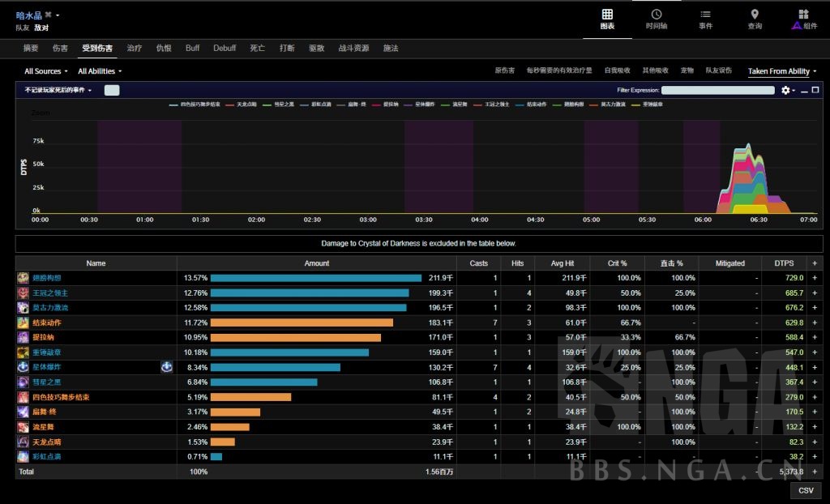Toggle 四色技巧舞步结束 series in chart legend
Image resolution: width=830 pixels, height=504 pixels.
click(x=195, y=105)
